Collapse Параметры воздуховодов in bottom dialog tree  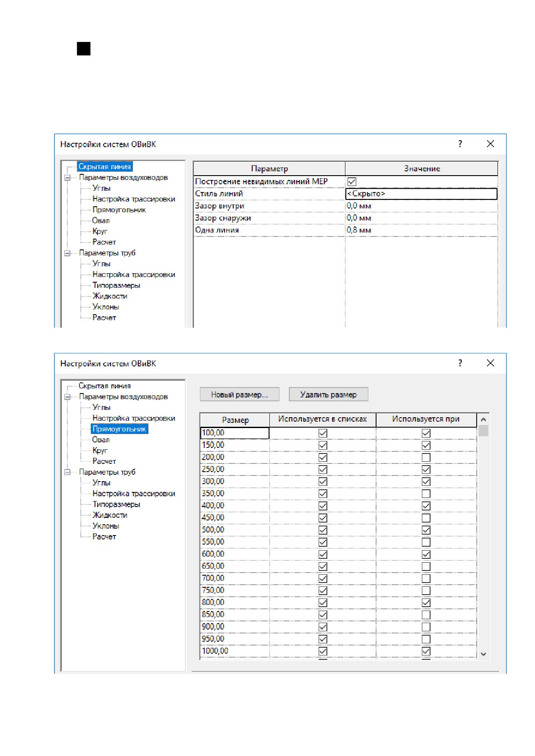67,397
